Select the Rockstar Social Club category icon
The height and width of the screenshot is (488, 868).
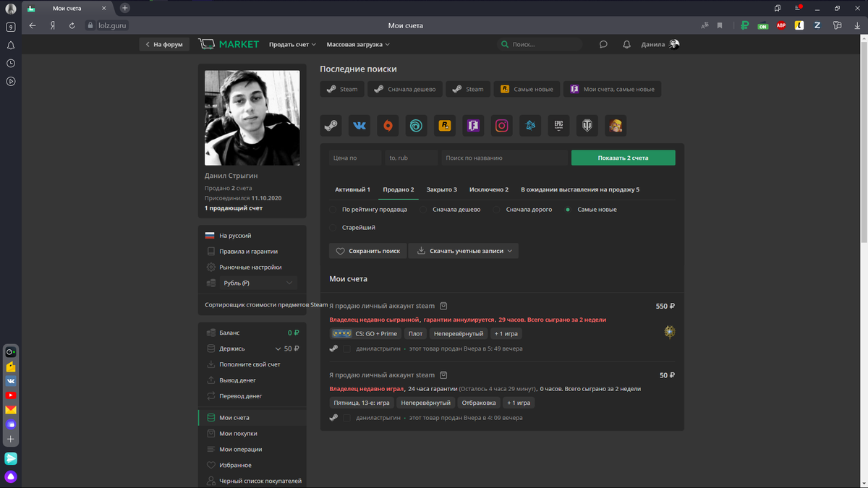coord(445,125)
